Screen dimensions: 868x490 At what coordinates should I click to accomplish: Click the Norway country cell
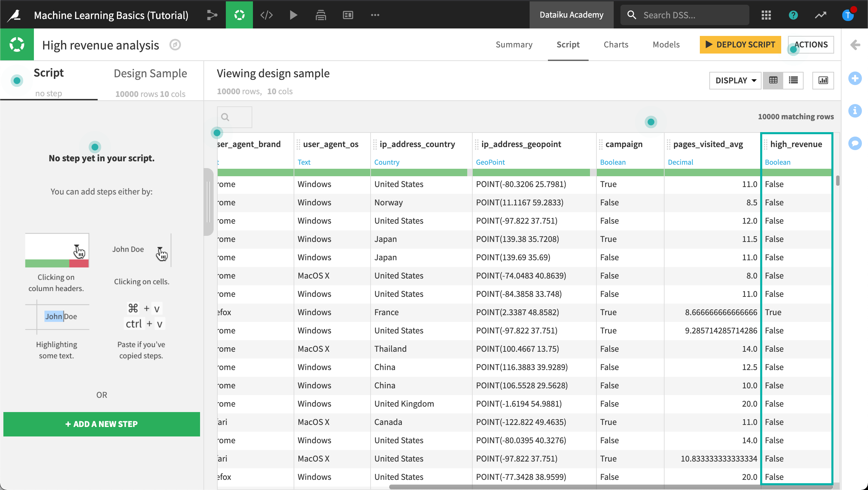point(421,202)
